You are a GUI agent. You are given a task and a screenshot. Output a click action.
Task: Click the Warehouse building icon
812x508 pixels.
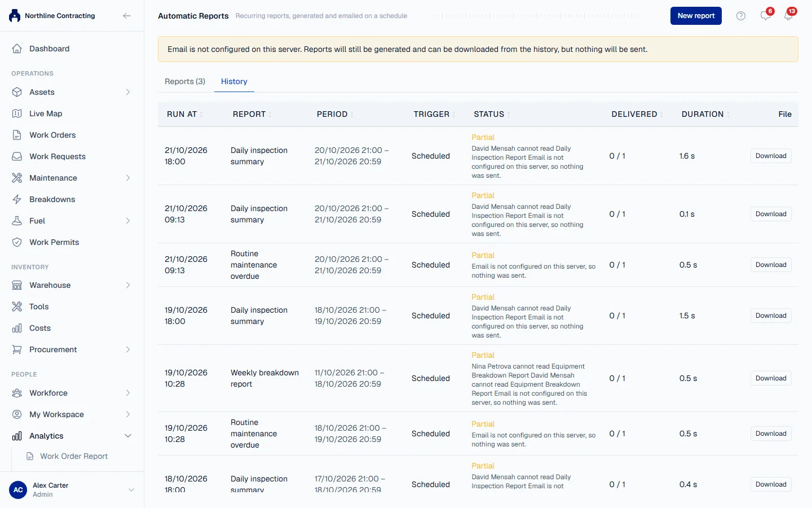pyautogui.click(x=17, y=285)
